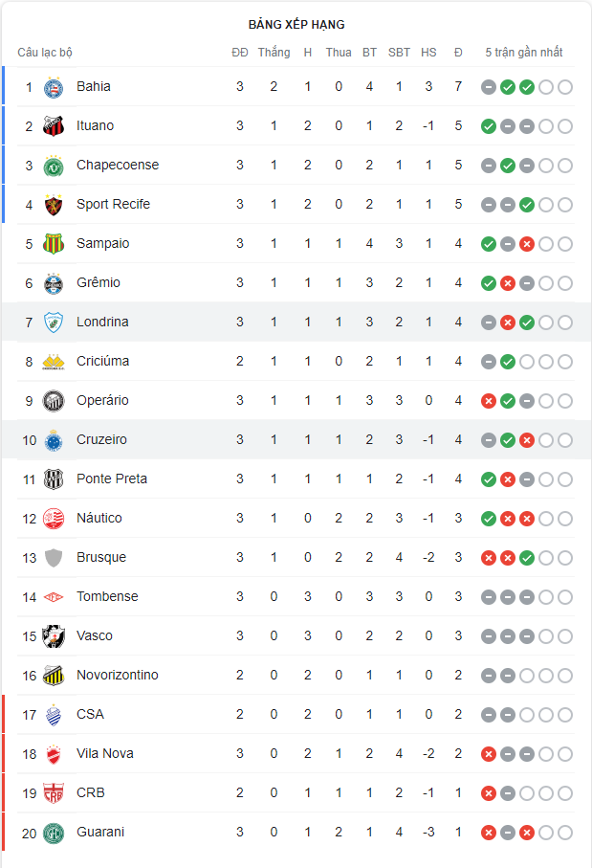Sort by the Thắng column header

point(274,53)
